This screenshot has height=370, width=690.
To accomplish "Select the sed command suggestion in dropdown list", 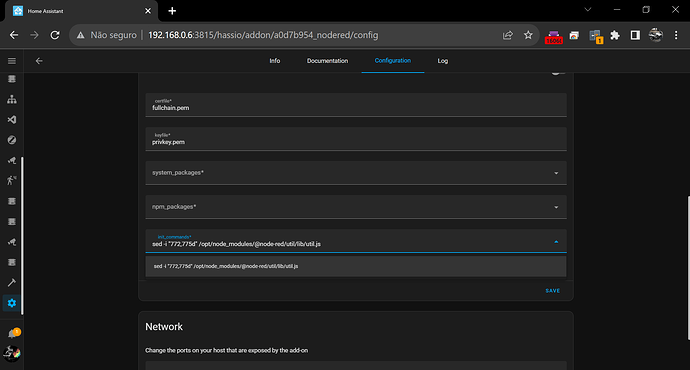I will (x=356, y=266).
